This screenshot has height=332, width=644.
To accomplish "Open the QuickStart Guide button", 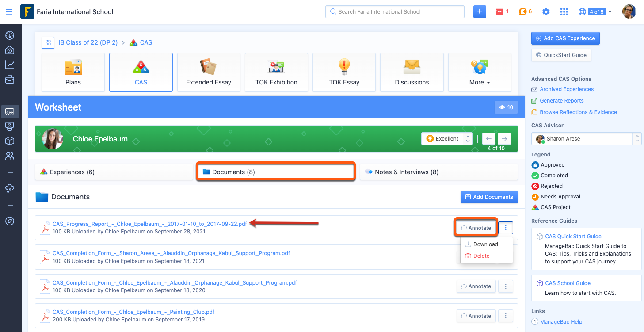I will pos(561,55).
